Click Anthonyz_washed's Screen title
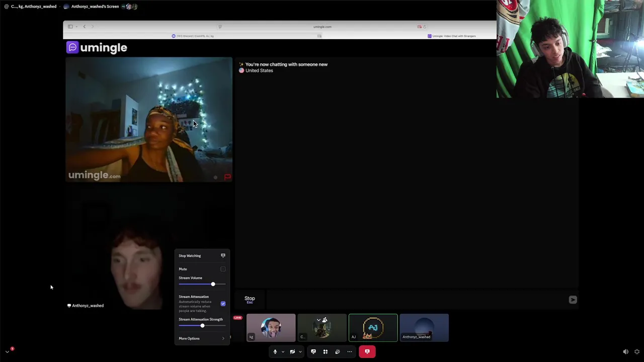The height and width of the screenshot is (362, 644). 95,7
